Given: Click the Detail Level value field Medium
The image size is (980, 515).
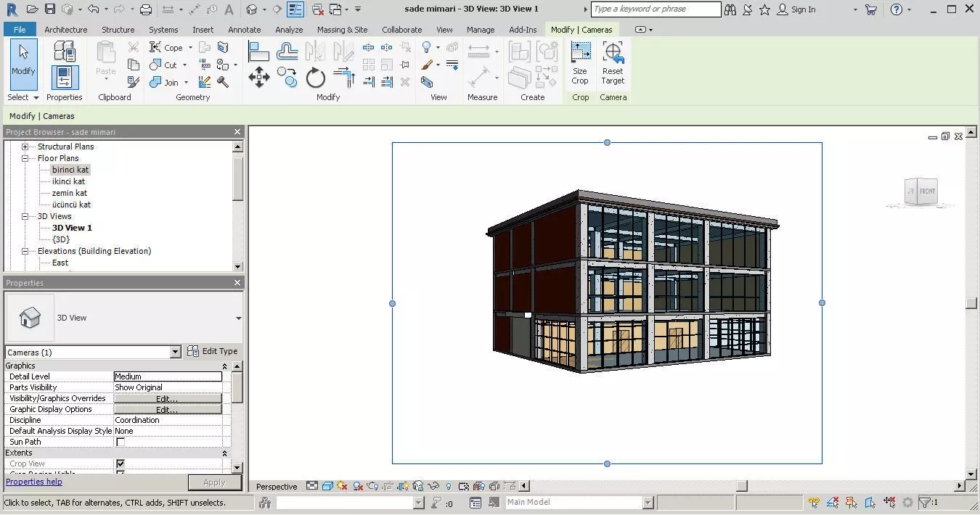Looking at the screenshot, I should tap(168, 376).
